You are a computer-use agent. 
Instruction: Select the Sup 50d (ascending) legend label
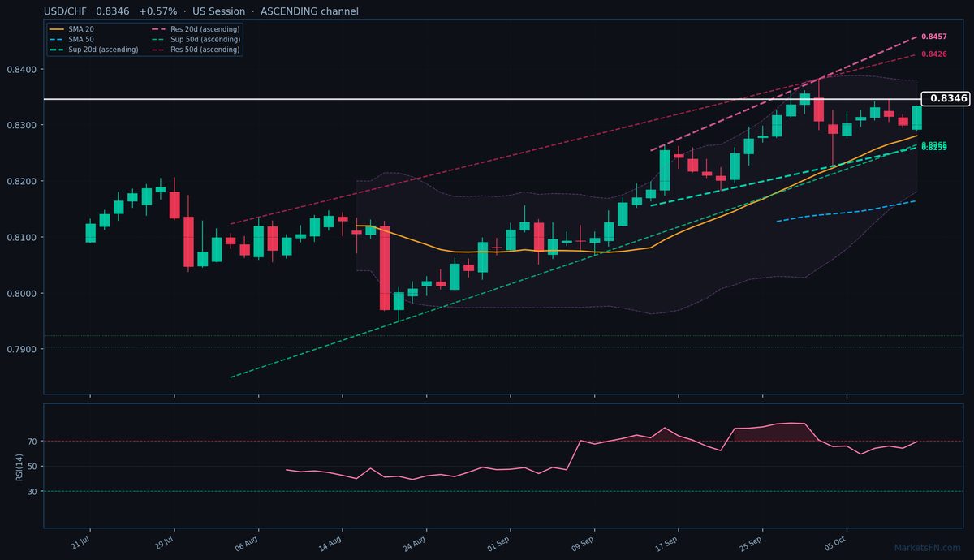(205, 39)
